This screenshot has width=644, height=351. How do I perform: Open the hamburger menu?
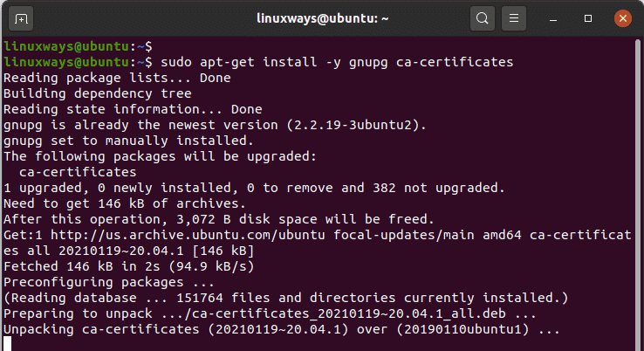point(513,18)
